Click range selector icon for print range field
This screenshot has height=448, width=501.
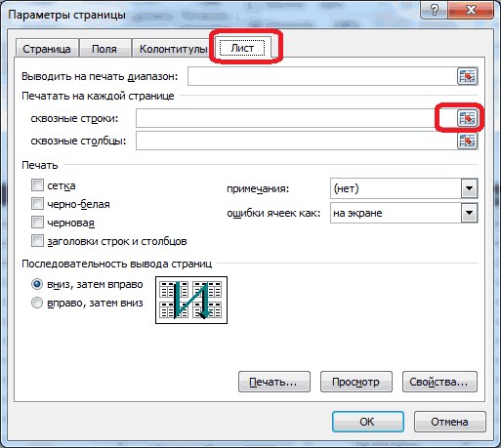[467, 76]
